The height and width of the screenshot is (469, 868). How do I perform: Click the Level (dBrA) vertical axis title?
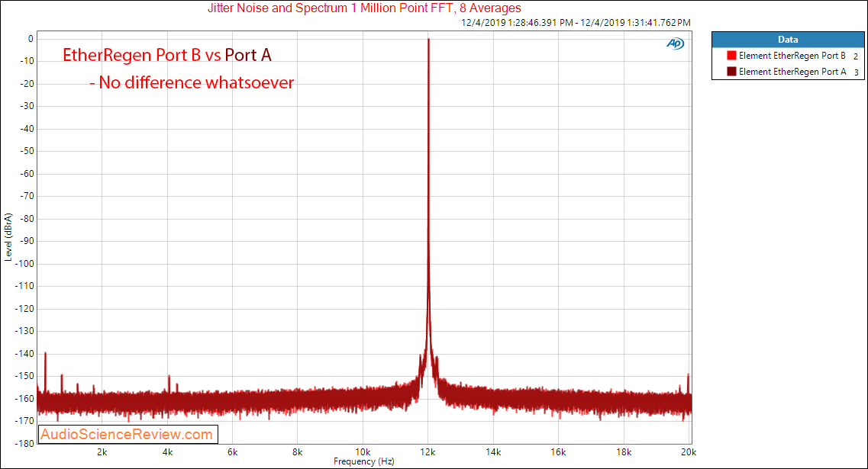[x=8, y=236]
